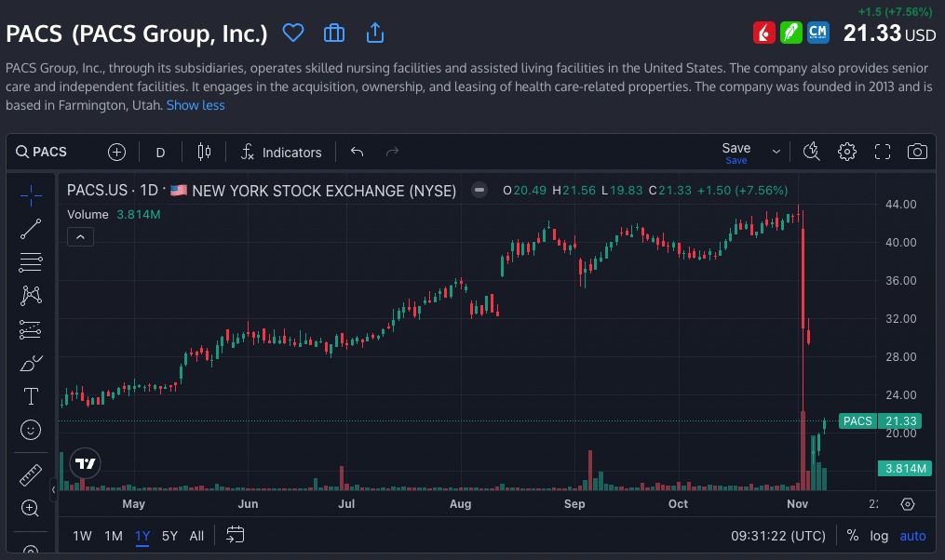Screen dimensions: 945x560
Task: Click the Nov label on time axis
Action: 797,504
